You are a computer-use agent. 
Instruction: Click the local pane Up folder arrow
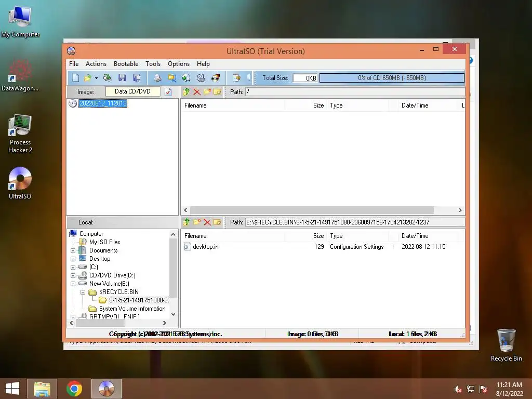[187, 222]
